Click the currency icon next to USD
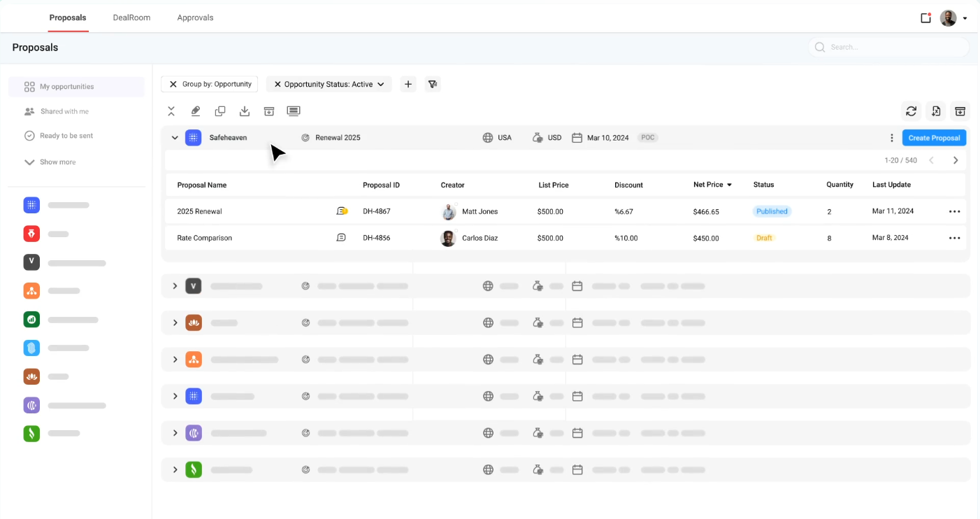 538,138
